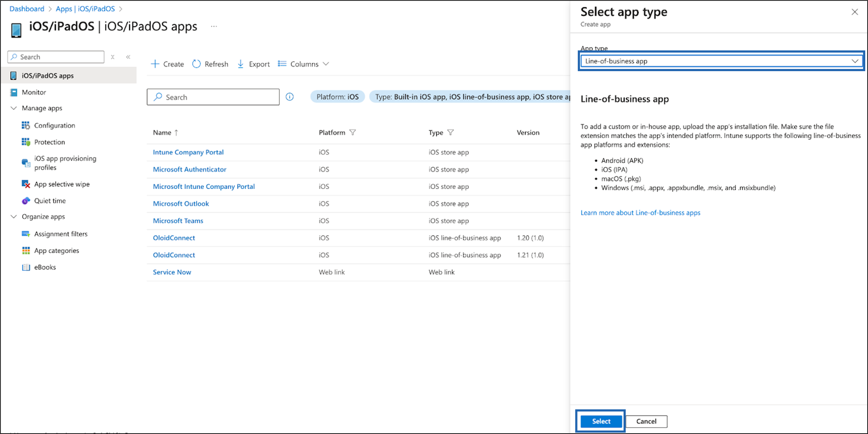Click the sidebar Search field
The height and width of the screenshot is (434, 868).
click(56, 57)
